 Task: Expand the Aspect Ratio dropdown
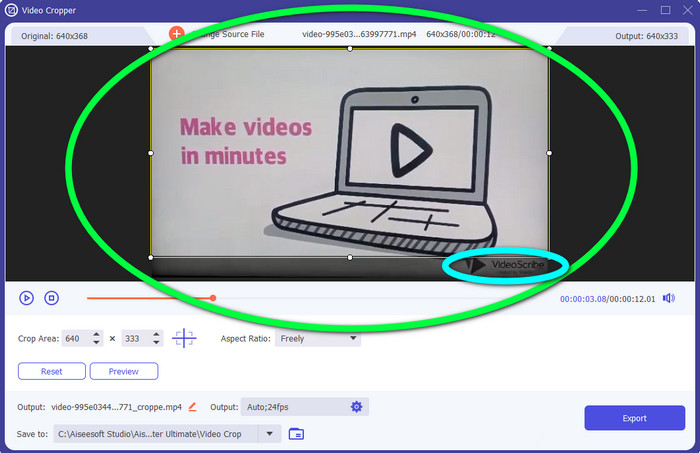click(x=352, y=339)
